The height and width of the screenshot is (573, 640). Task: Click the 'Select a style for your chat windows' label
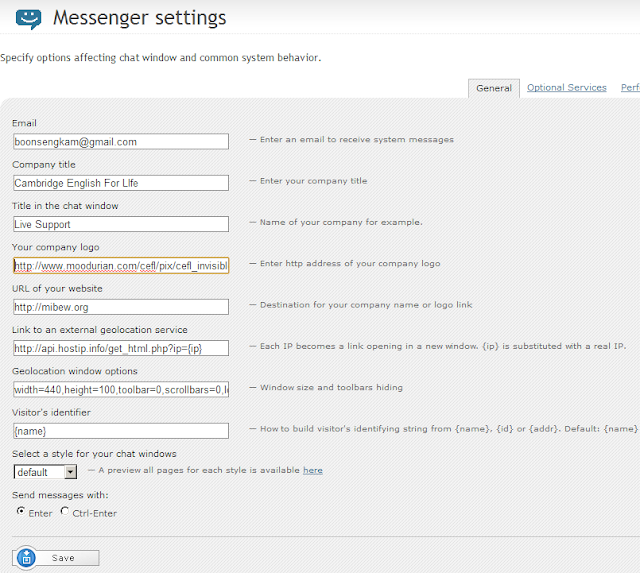(x=94, y=454)
